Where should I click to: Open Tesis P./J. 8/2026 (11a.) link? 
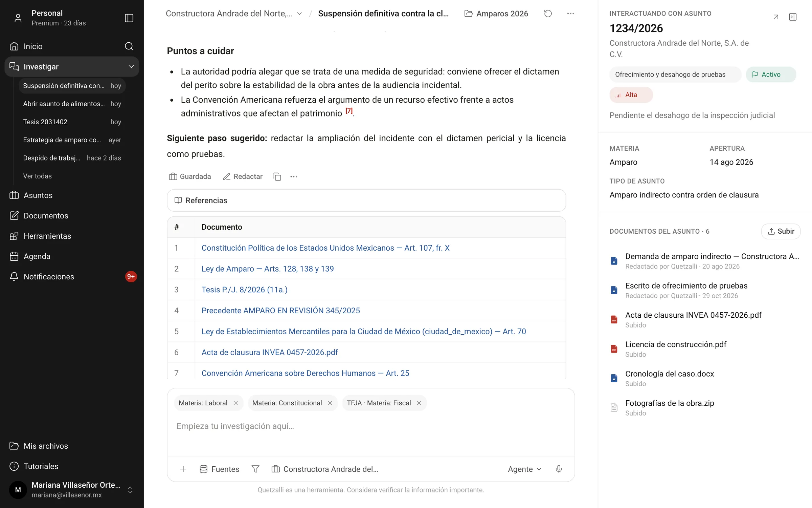(245, 290)
